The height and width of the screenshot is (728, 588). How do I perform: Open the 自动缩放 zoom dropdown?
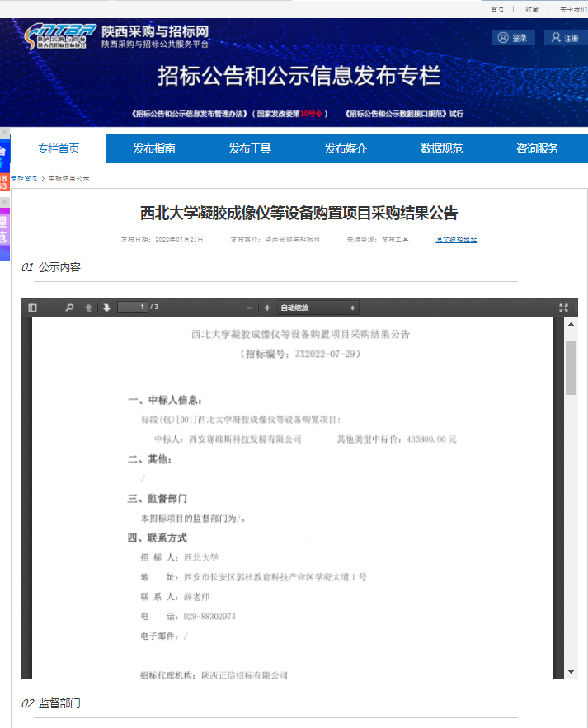coord(318,308)
